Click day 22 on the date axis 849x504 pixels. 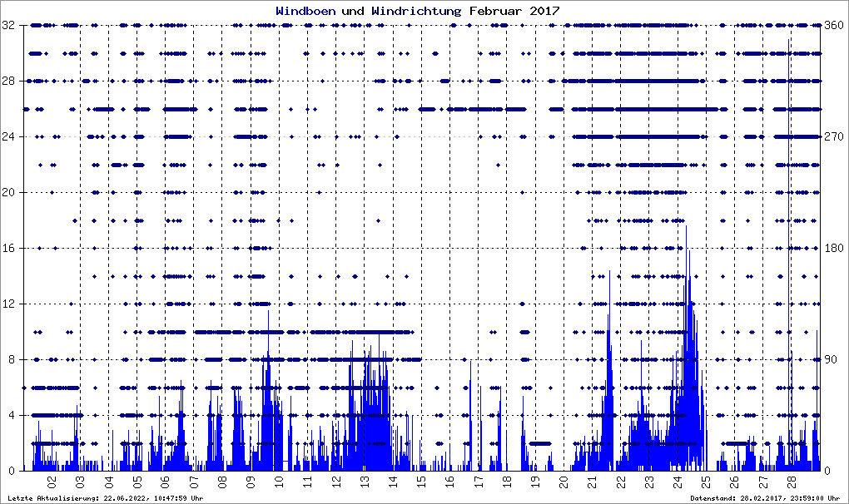tap(620, 482)
